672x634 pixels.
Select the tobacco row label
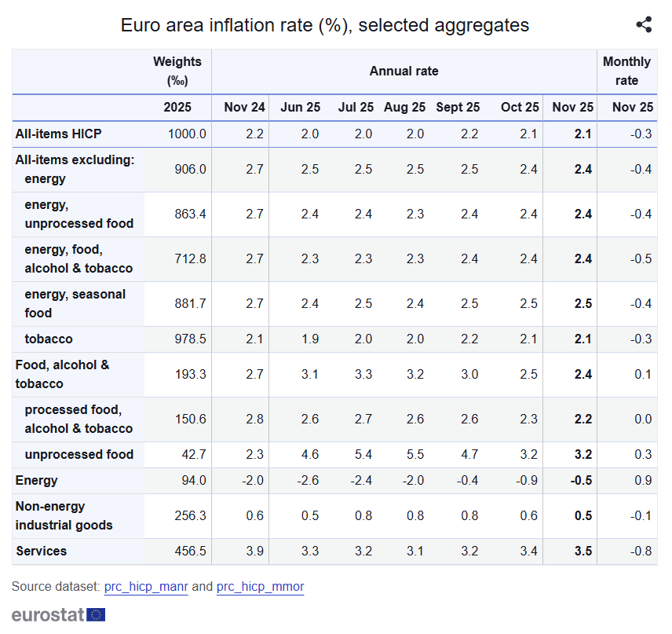pos(49,339)
